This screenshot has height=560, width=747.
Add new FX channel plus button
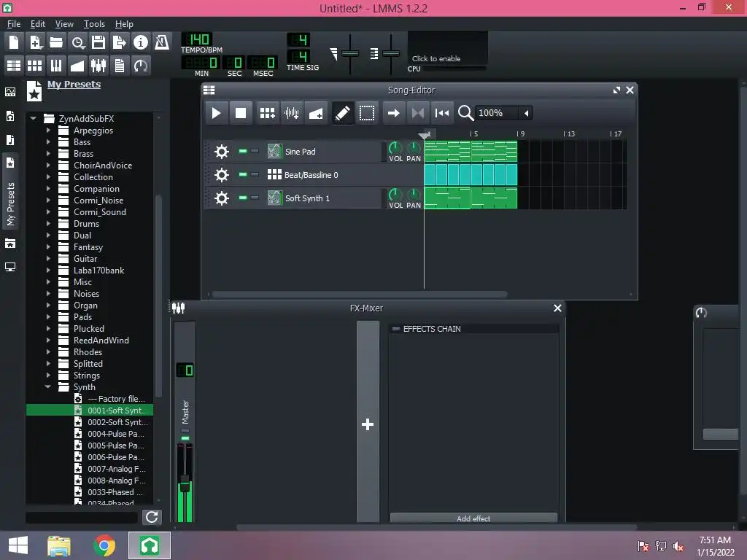[368, 424]
